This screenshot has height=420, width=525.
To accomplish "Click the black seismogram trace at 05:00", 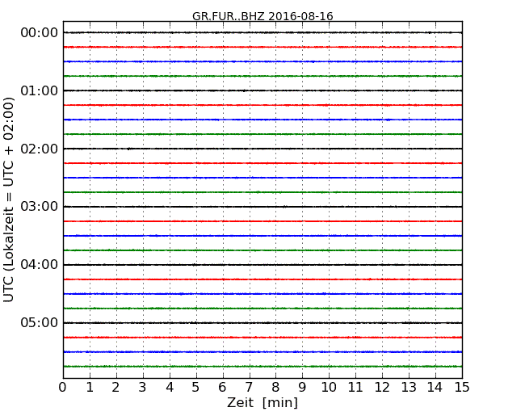I will click(262, 323).
